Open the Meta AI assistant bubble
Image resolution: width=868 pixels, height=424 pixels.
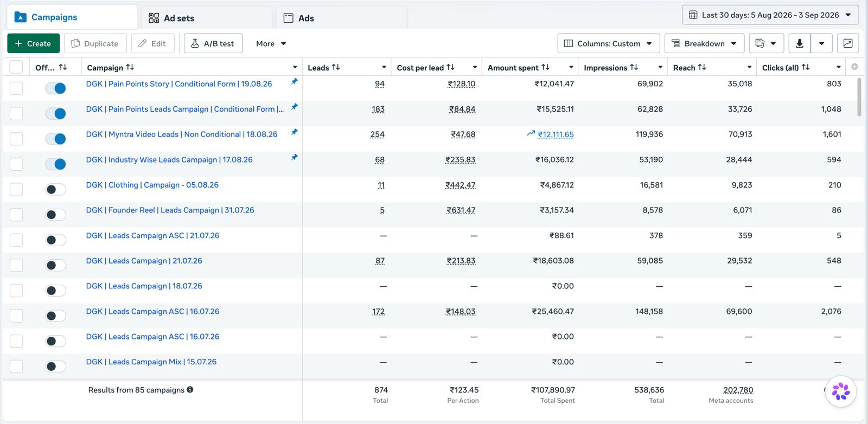point(840,391)
